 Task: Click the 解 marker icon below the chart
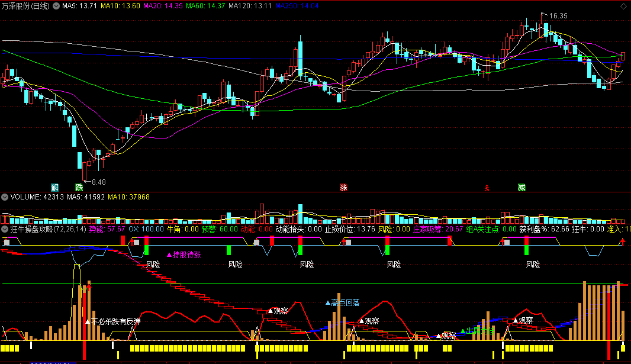[54, 188]
